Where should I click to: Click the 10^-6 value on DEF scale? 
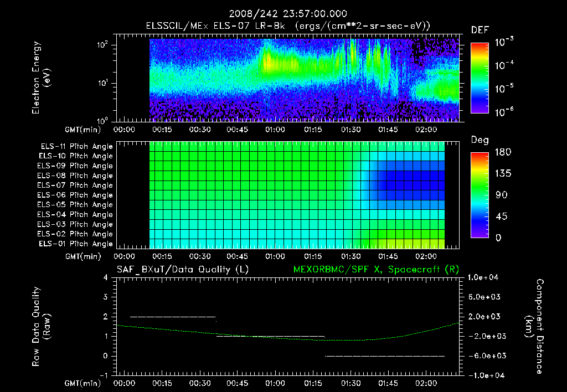click(x=504, y=112)
